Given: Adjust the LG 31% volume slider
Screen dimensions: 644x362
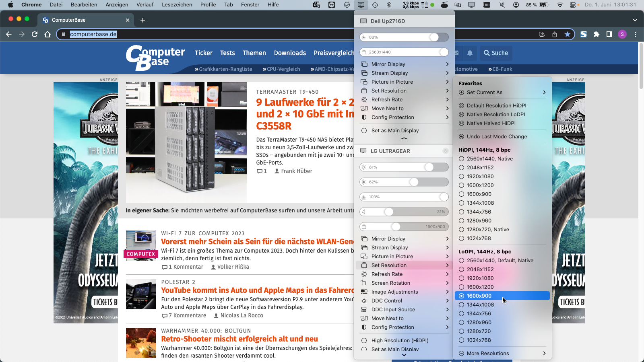Looking at the screenshot, I should 404,212.
